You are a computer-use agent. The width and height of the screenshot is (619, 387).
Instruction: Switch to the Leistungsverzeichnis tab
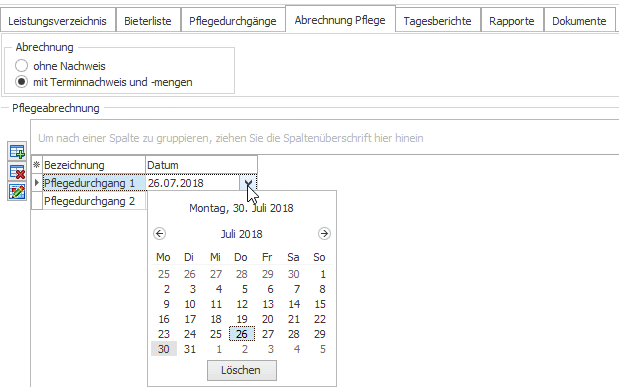[58, 21]
